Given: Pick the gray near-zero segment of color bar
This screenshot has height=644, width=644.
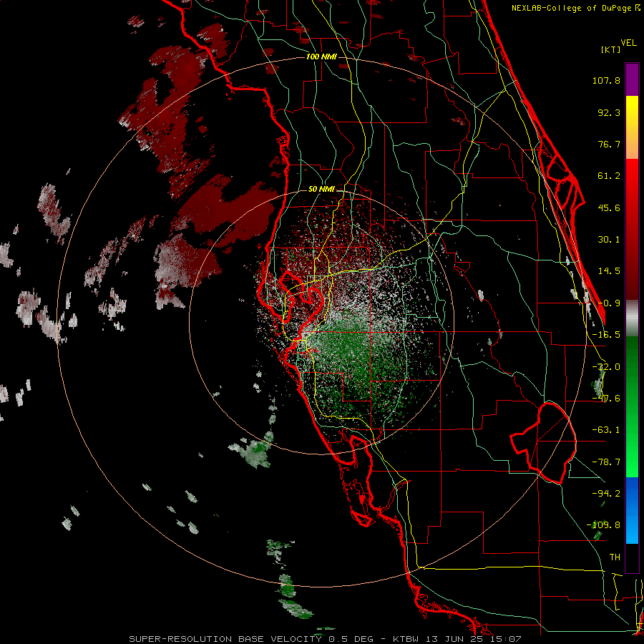Looking at the screenshot, I should tap(632, 318).
